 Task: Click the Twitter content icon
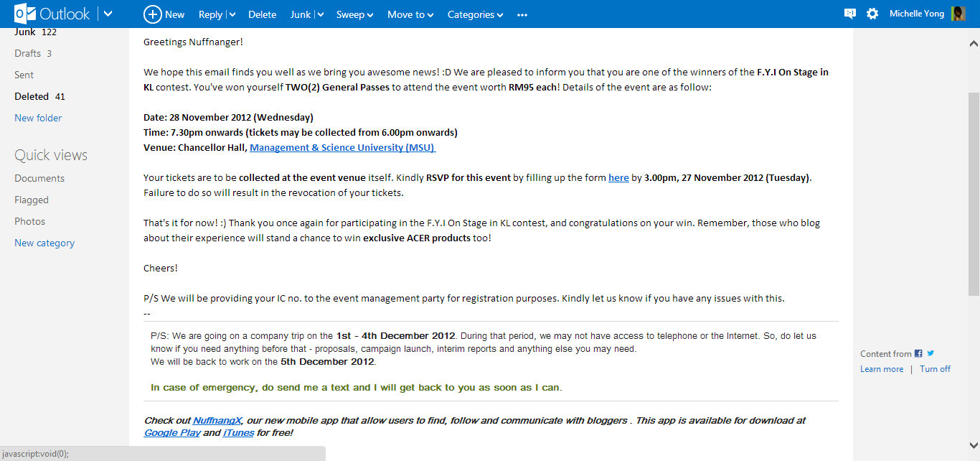click(930, 353)
